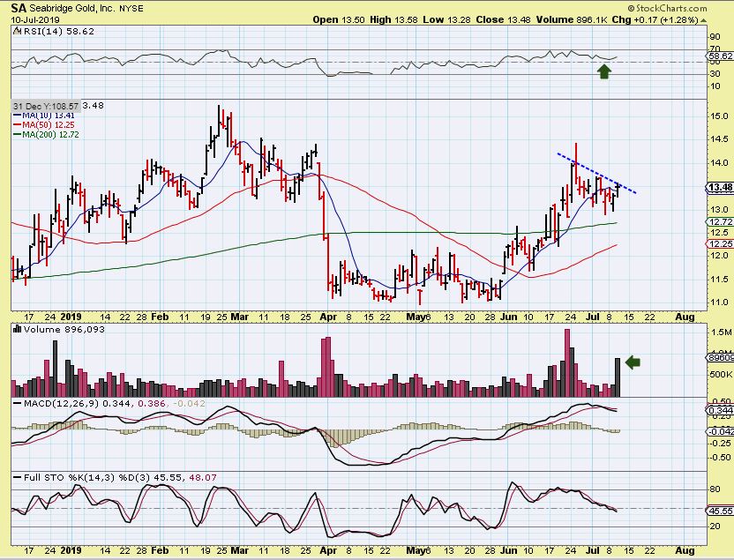Viewport: 734px width, 560px height.
Task: Click the Feb label under the stochastic panel
Action: pyautogui.click(x=160, y=550)
